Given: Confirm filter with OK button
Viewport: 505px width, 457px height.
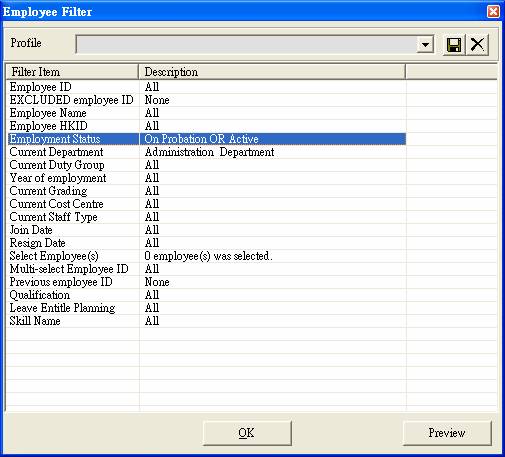Looking at the screenshot, I should pos(247,433).
